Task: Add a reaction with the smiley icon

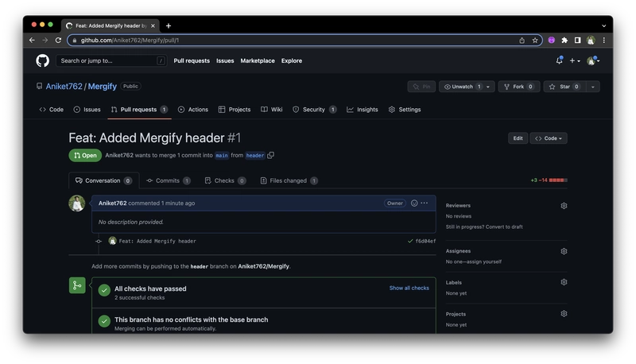Action: [414, 203]
